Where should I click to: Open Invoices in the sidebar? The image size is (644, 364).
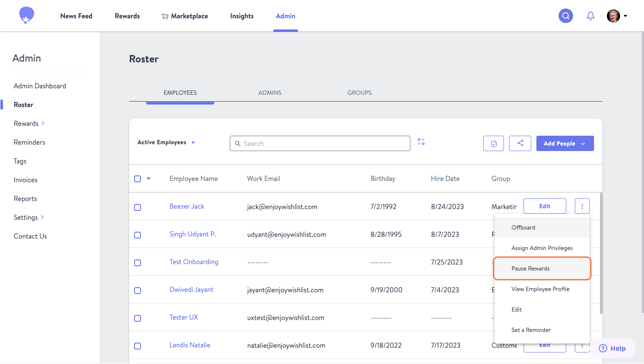pos(26,180)
